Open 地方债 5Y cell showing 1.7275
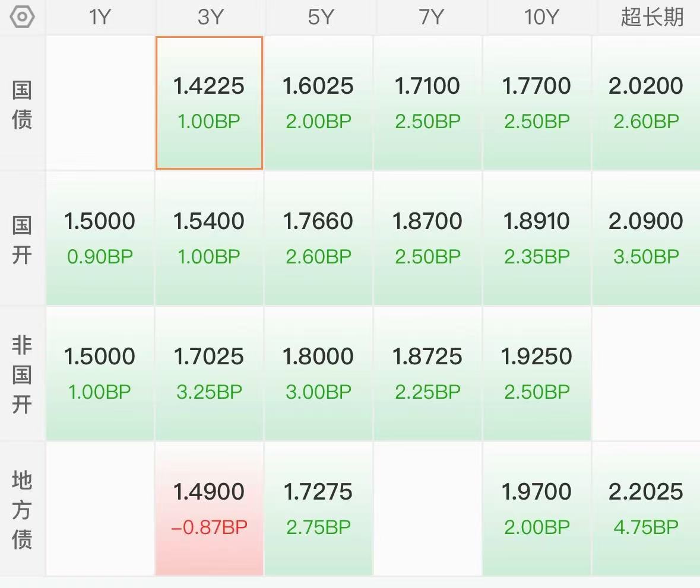700x588 pixels. (x=318, y=509)
